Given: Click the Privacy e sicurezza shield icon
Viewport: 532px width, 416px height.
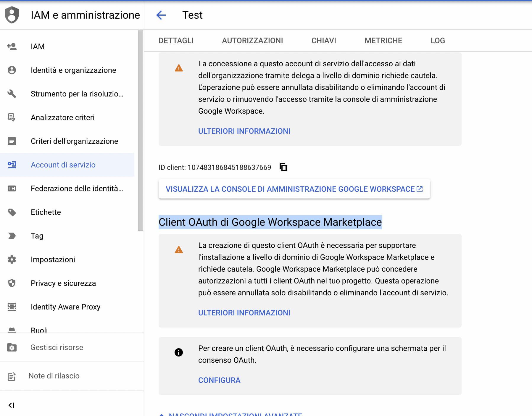Looking at the screenshot, I should (12, 283).
